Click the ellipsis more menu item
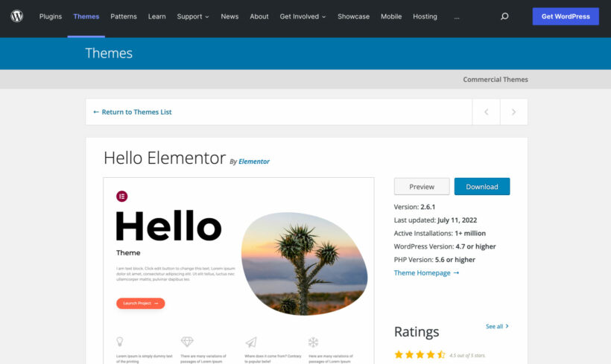611x364 pixels. coord(457,16)
